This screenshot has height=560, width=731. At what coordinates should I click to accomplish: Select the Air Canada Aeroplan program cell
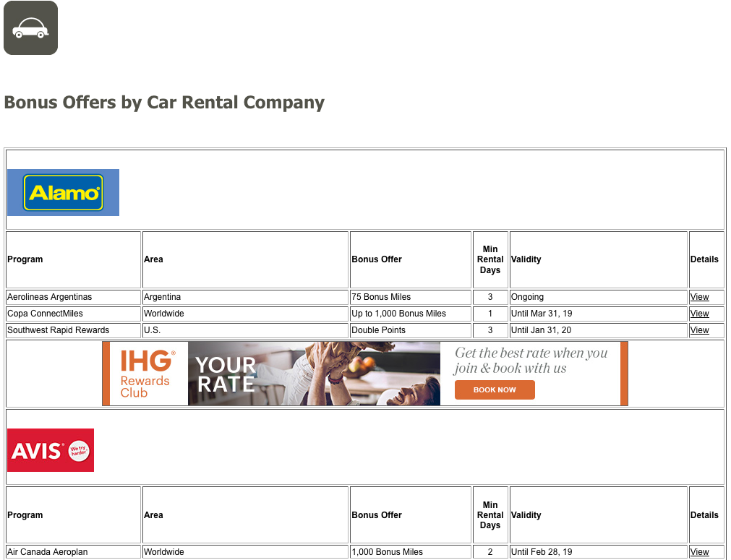(x=73, y=551)
